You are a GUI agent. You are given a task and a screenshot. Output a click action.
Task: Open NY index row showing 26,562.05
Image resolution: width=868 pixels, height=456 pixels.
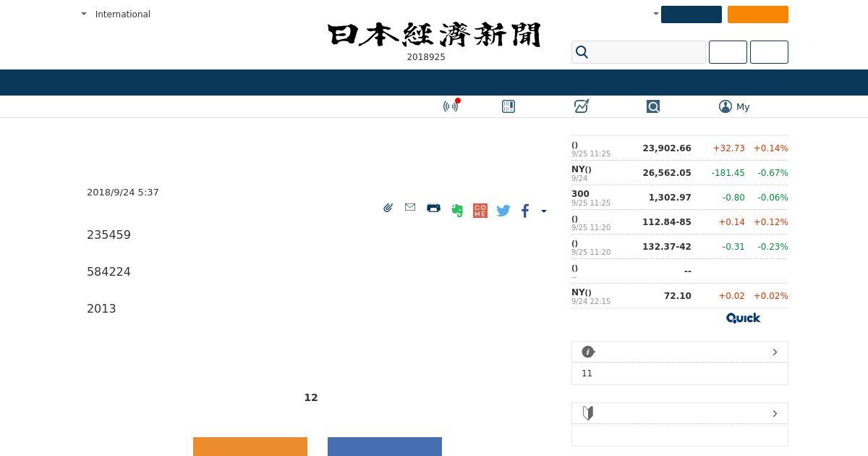680,173
